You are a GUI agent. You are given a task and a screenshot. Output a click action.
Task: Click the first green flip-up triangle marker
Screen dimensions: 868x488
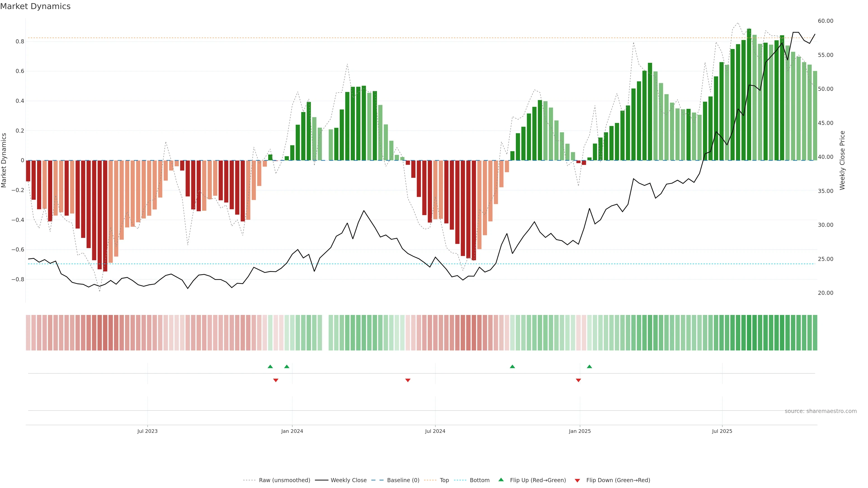pos(270,366)
